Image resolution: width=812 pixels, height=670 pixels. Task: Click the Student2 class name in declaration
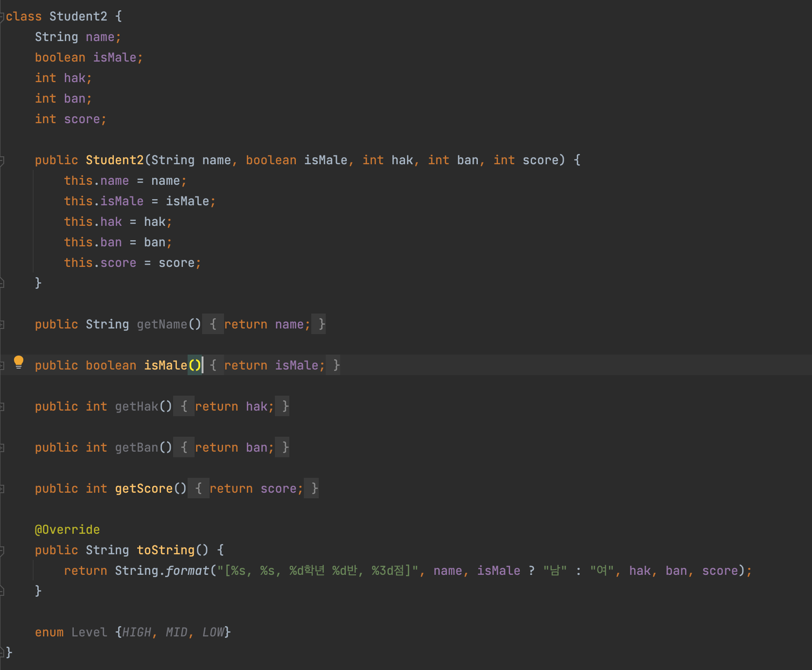[78, 16]
